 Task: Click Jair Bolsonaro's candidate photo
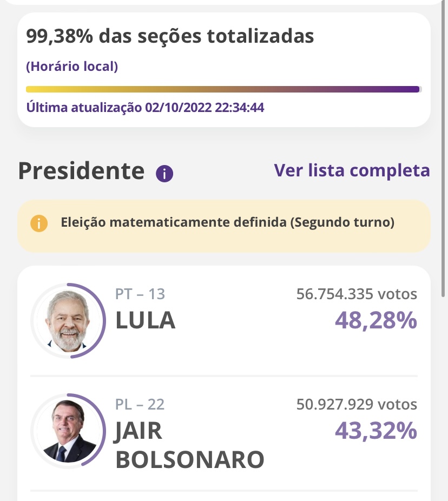pyautogui.click(x=68, y=431)
